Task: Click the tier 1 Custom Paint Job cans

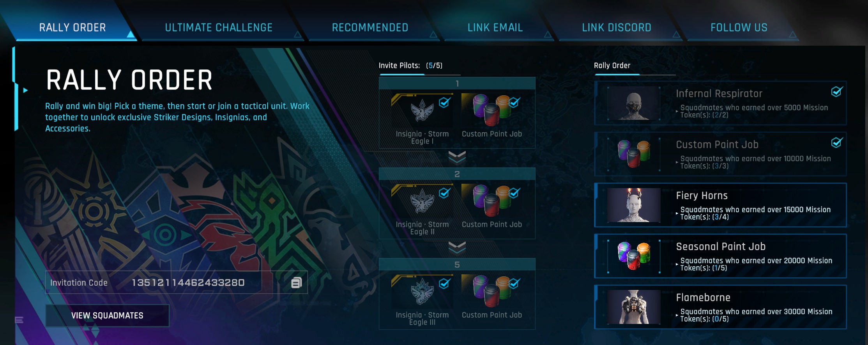Action: click(492, 110)
